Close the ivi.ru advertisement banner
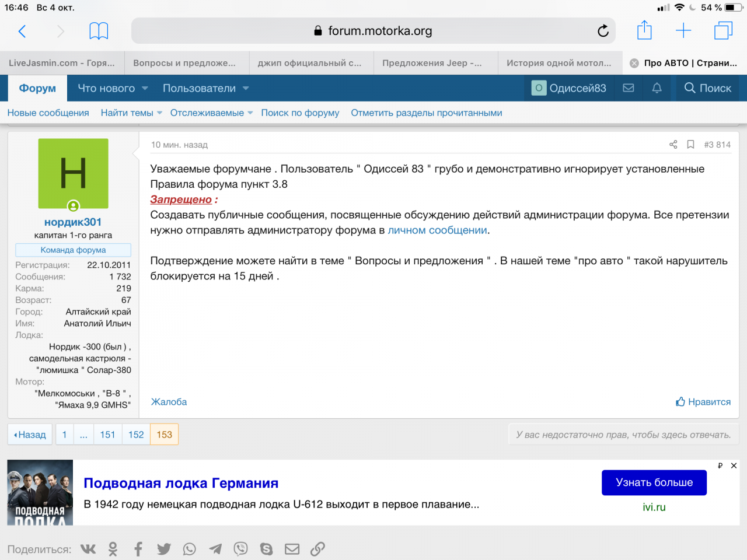Viewport: 747px width, 560px height. pyautogui.click(x=734, y=466)
